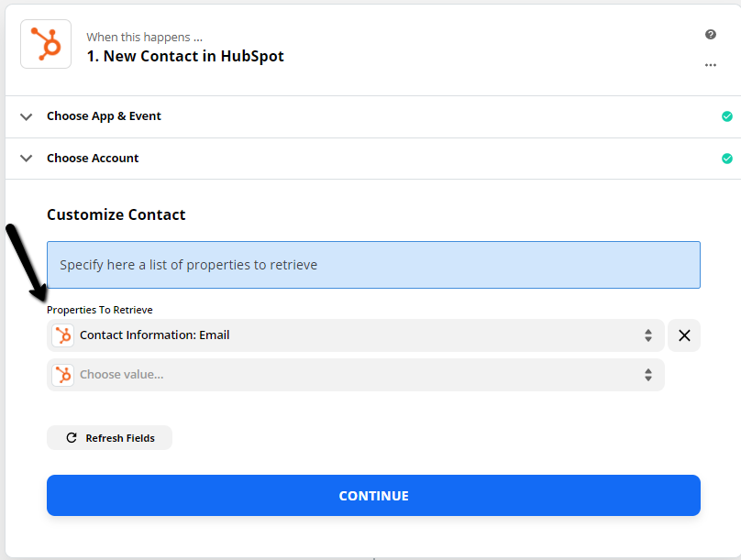The height and width of the screenshot is (560, 741).
Task: Click the up-down arrows on the Email property field
Action: pos(647,335)
